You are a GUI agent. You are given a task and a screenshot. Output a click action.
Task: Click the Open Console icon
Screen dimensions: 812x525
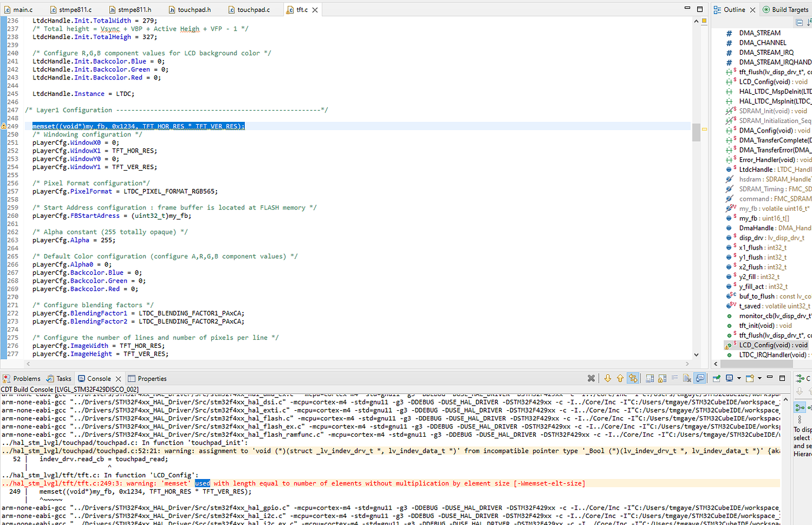(750, 378)
